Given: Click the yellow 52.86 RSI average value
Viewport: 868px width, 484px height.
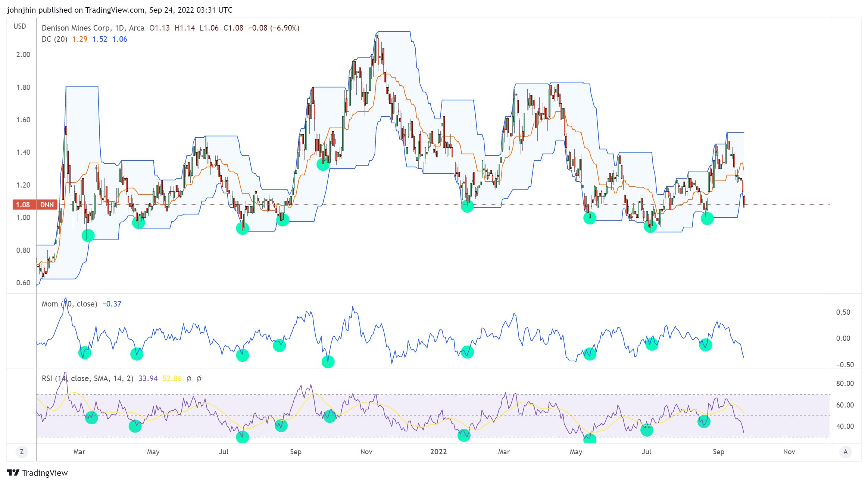Looking at the screenshot, I should (172, 378).
